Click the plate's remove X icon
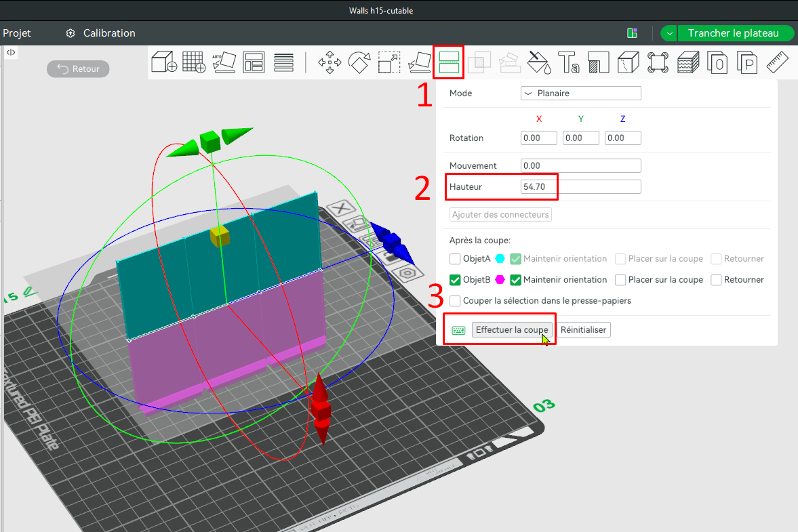 click(x=341, y=207)
